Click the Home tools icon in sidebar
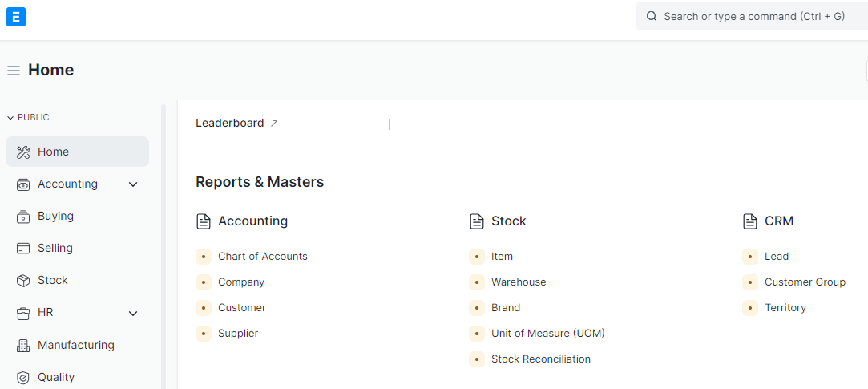868x389 pixels. 22,152
